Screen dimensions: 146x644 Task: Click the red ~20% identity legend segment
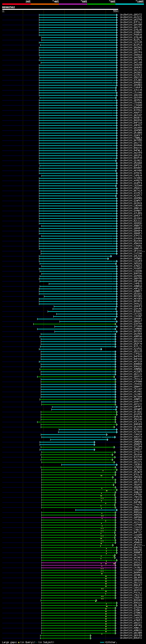coord(16,4)
